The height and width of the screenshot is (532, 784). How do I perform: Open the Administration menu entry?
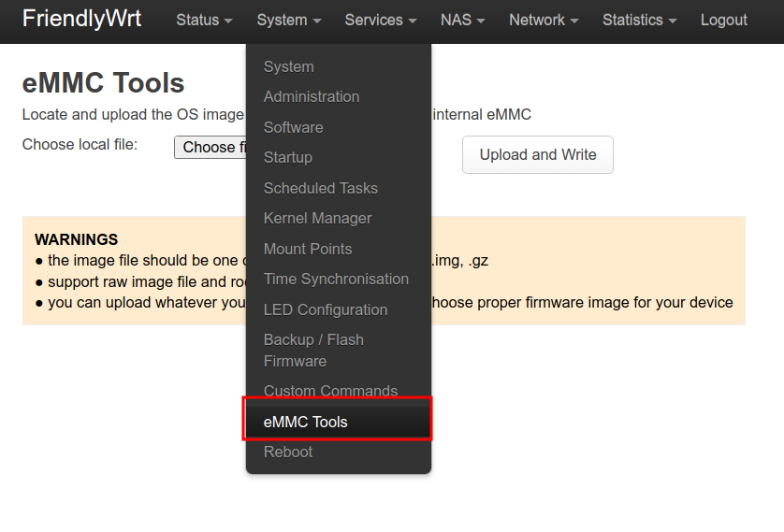click(x=312, y=96)
